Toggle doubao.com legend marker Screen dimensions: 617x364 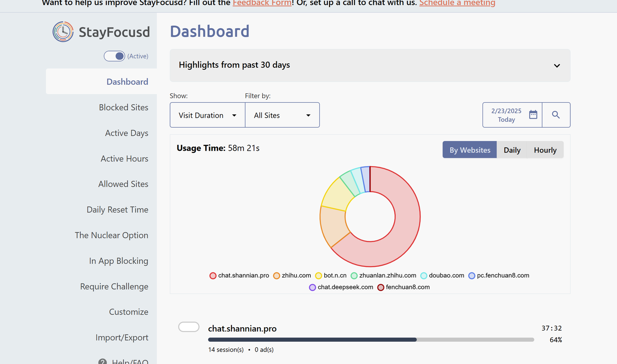[x=424, y=276]
